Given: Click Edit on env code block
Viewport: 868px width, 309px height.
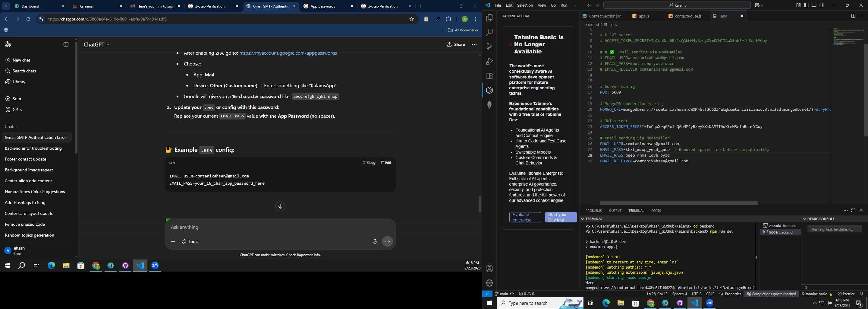Looking at the screenshot, I should [x=386, y=163].
